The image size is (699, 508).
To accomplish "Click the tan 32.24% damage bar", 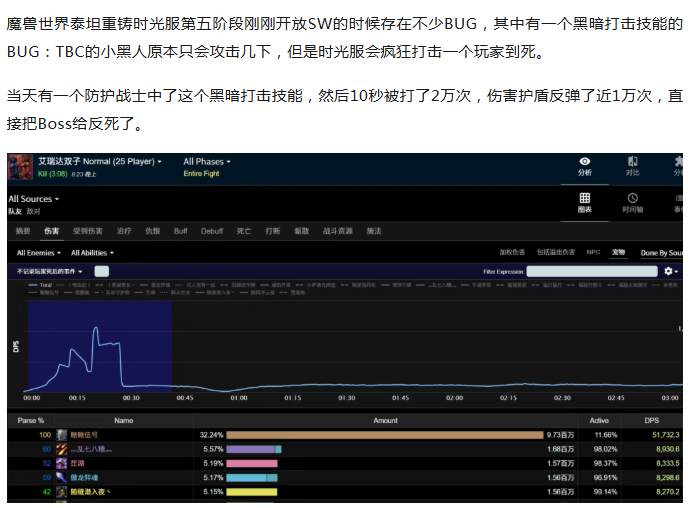I will [385, 435].
